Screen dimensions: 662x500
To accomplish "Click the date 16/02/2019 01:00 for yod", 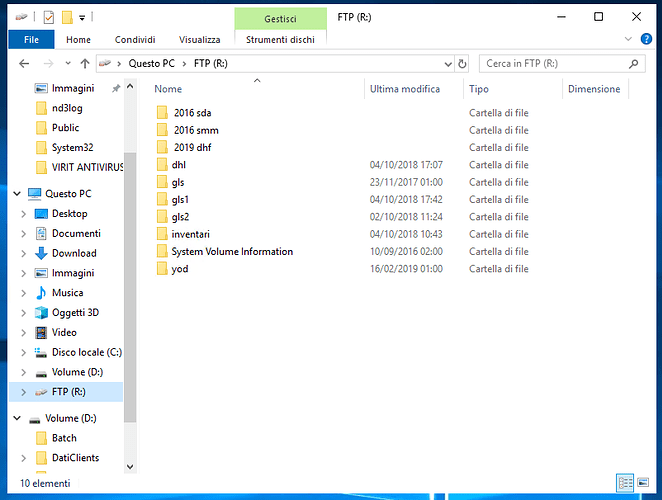I will pos(406,269).
